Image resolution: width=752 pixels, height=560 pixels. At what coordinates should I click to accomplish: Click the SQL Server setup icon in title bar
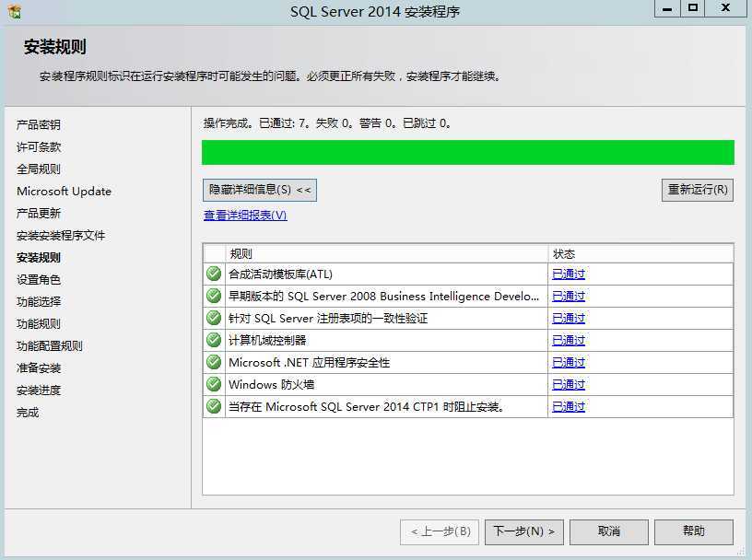(15, 11)
